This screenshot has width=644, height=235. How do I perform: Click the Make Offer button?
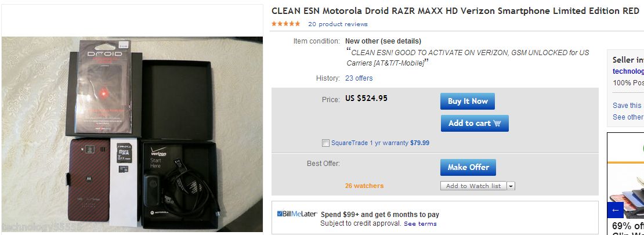tap(468, 167)
